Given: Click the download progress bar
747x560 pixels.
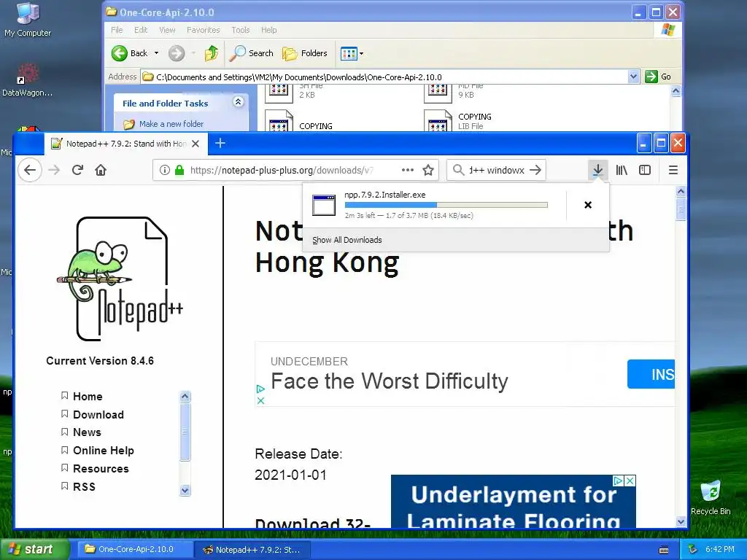Looking at the screenshot, I should [446, 205].
